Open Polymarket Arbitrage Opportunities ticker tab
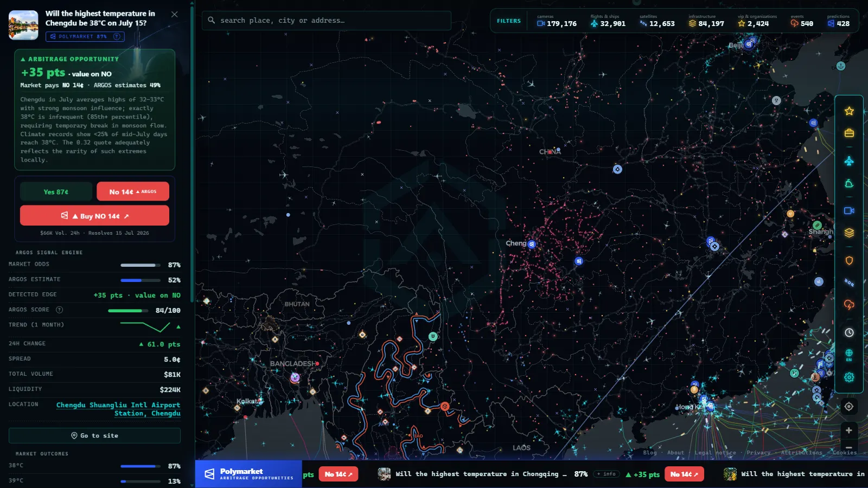This screenshot has width=868, height=488. [248, 474]
